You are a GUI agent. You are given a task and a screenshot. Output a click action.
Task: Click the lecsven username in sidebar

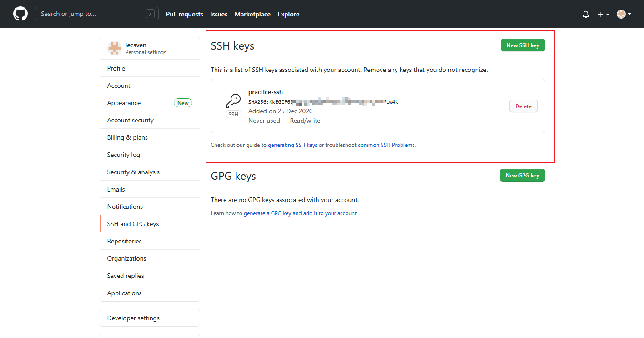pos(136,45)
